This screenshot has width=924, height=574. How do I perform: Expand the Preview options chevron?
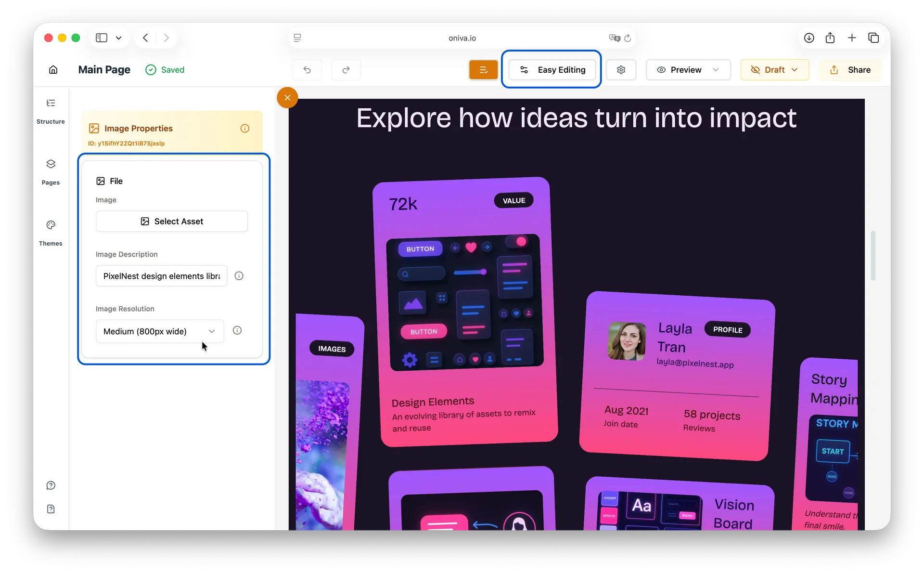pyautogui.click(x=716, y=70)
